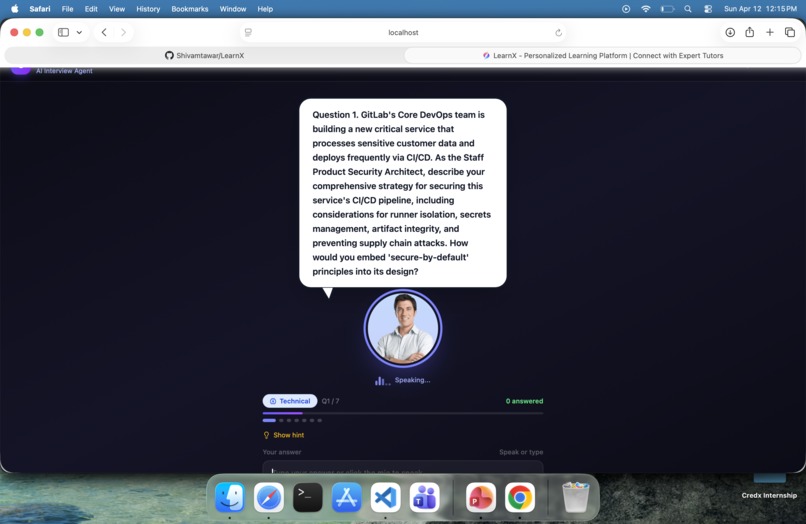Click the Question 1 speech bubble text

pyautogui.click(x=402, y=193)
